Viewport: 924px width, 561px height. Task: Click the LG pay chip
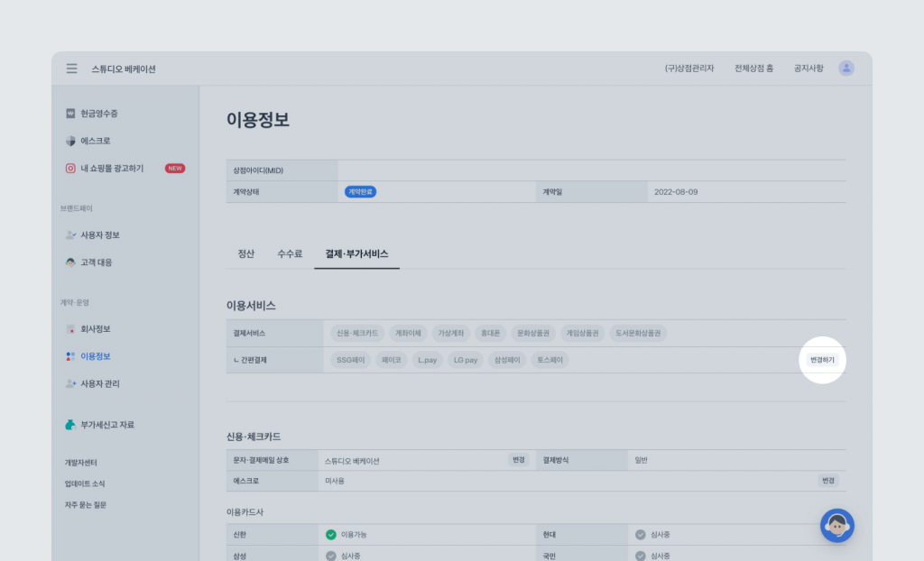point(466,360)
